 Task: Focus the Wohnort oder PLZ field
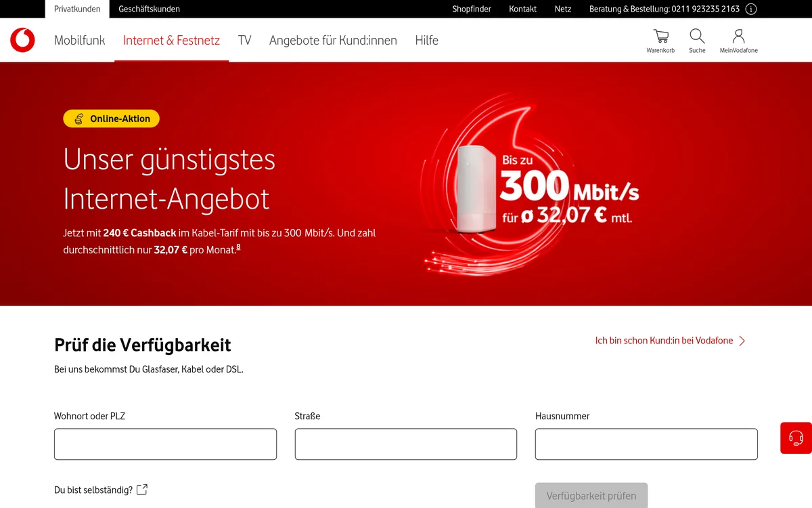click(x=165, y=444)
